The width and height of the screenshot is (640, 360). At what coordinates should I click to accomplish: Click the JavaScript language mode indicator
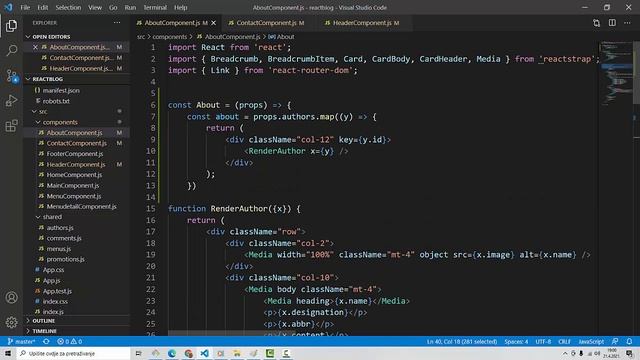[x=591, y=341]
